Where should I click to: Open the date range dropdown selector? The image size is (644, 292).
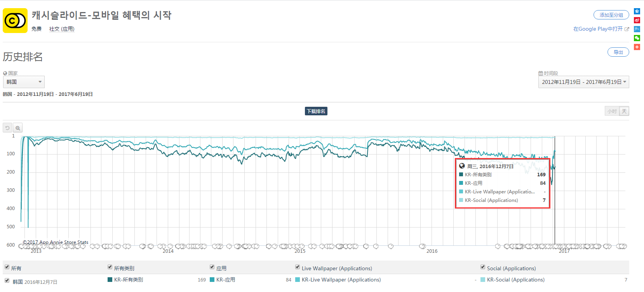tap(583, 82)
